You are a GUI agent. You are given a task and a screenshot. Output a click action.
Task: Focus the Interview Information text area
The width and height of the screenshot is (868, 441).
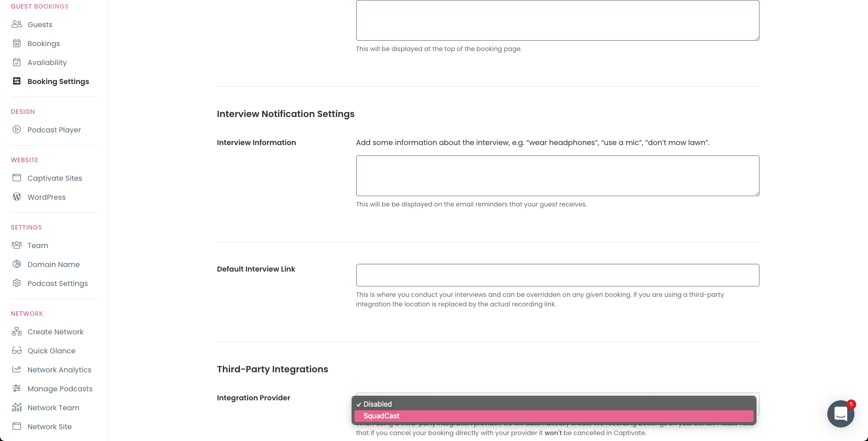coord(557,176)
